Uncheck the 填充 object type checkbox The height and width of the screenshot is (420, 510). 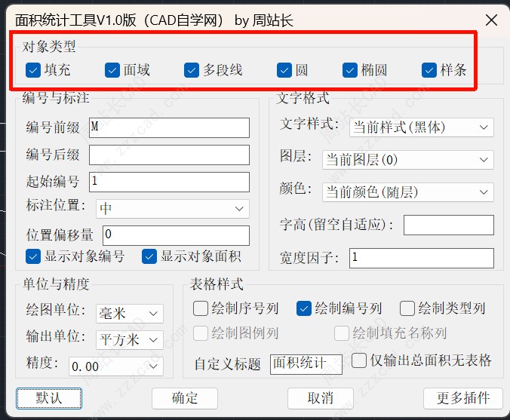point(33,70)
